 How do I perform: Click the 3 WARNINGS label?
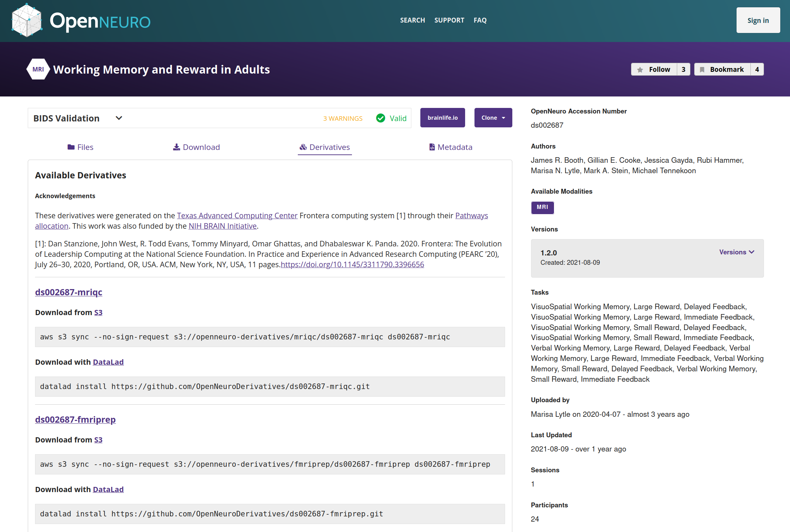tap(343, 119)
